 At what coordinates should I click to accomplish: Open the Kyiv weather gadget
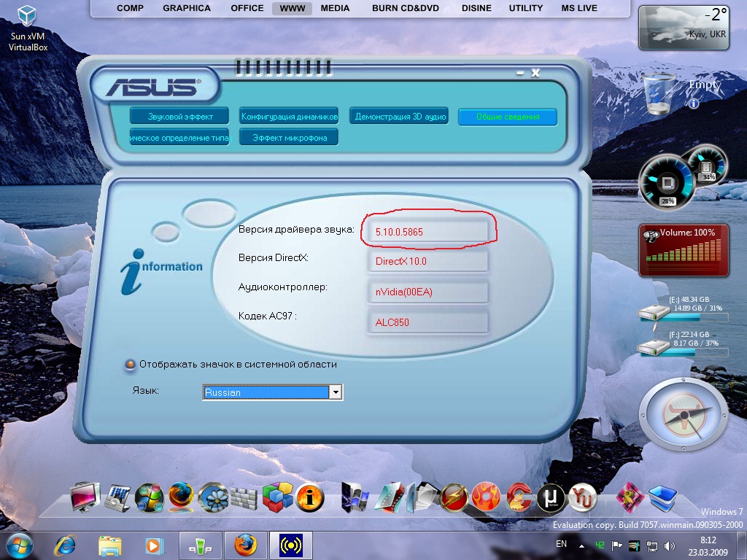[684, 27]
